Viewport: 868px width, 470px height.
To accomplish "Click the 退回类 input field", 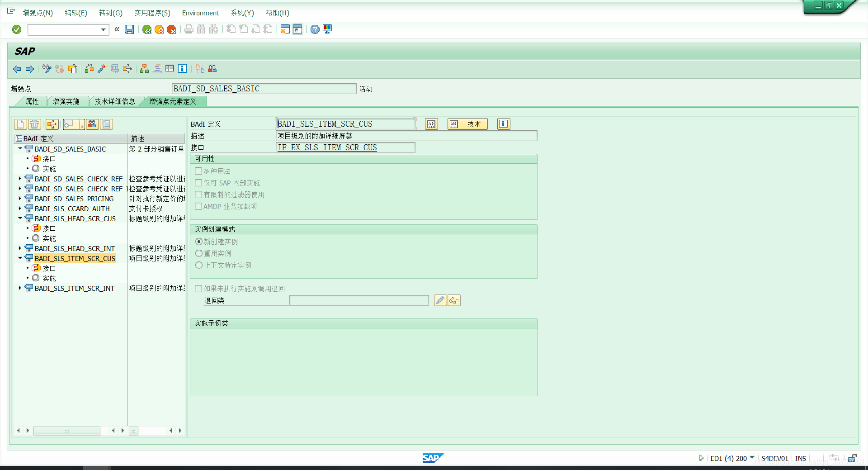I will [359, 300].
